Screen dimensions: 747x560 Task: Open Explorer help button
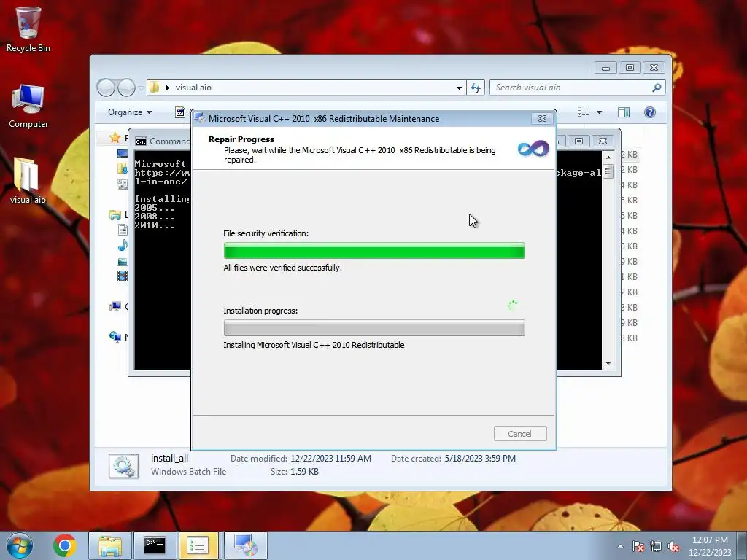point(650,112)
